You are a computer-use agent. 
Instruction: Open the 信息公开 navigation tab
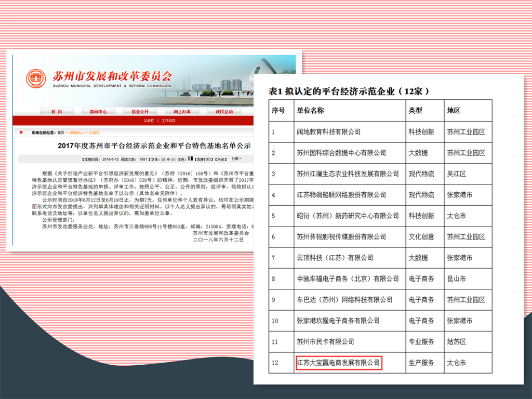pos(140,112)
